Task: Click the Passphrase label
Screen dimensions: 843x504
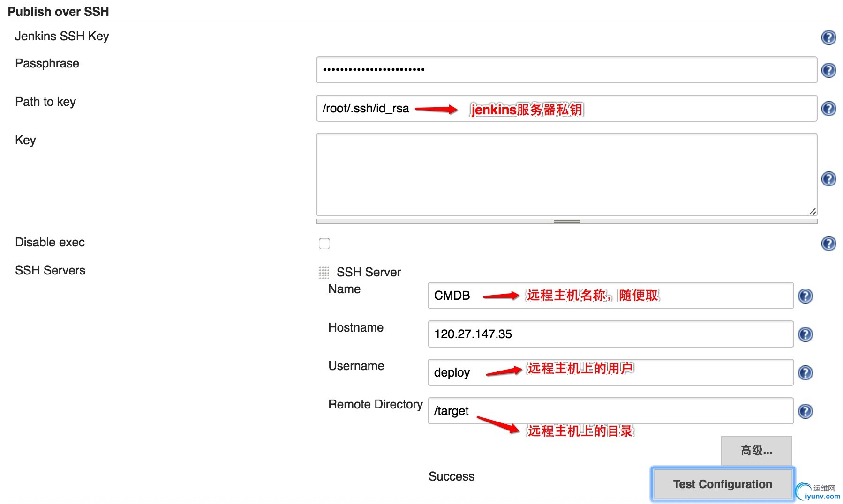Action: point(47,64)
